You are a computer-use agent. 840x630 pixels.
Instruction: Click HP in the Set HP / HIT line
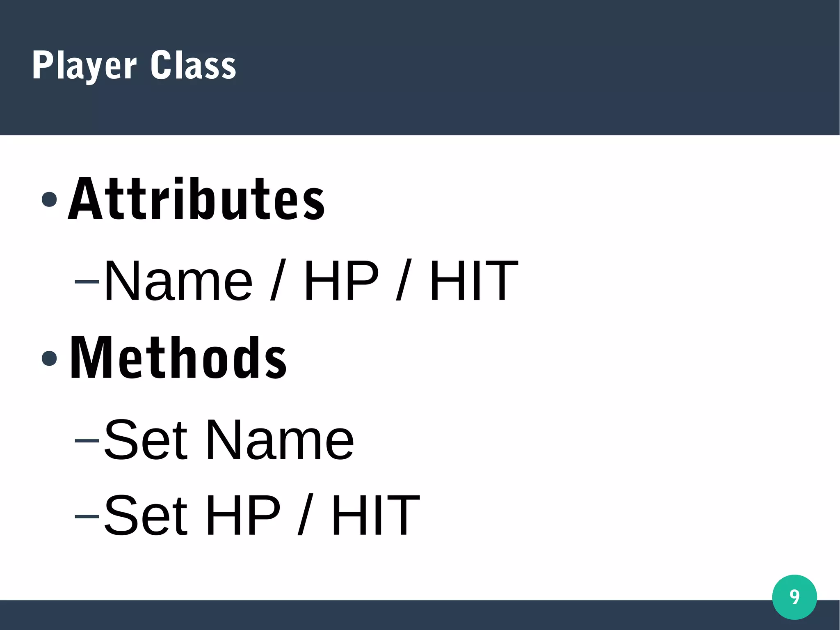coord(243,515)
